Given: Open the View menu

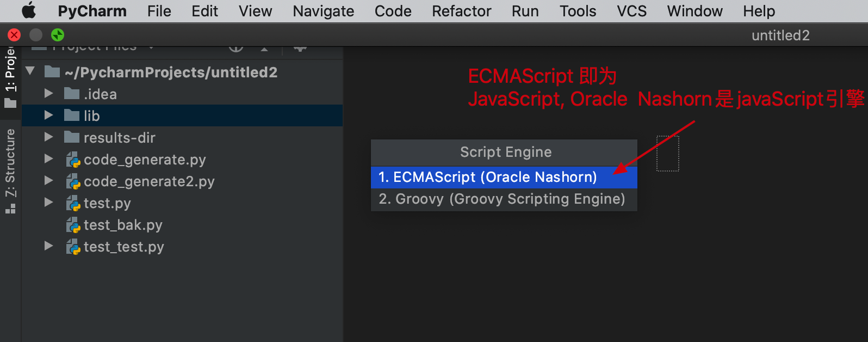Looking at the screenshot, I should click(255, 11).
